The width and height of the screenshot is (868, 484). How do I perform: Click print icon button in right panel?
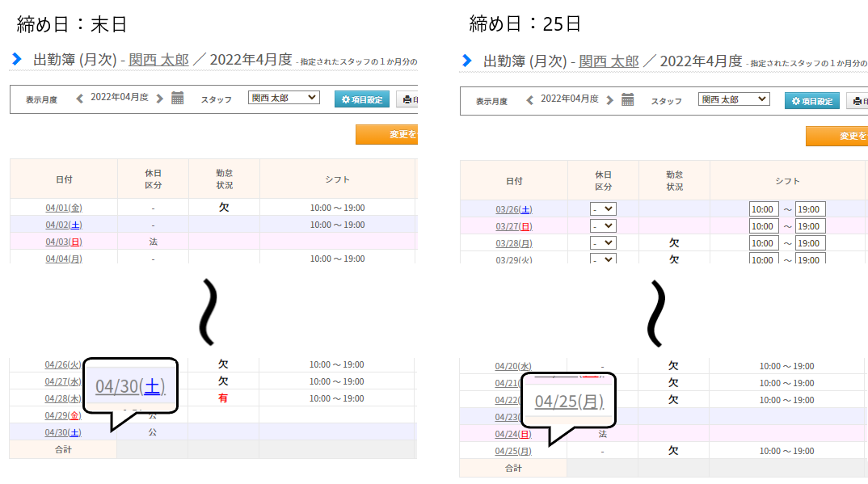coord(857,101)
